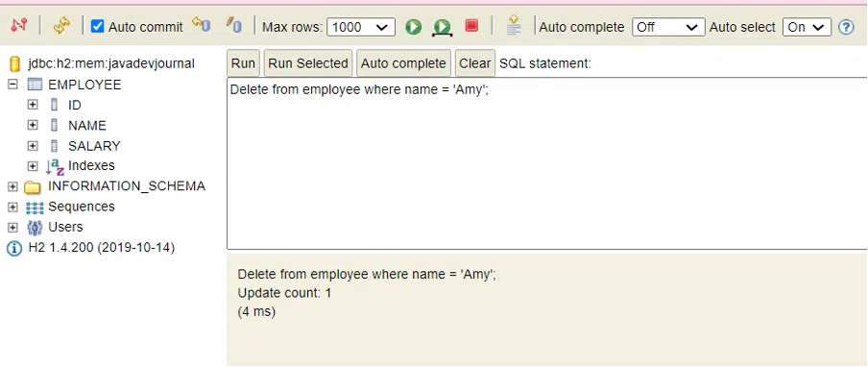Click the H2 1.4.200 version text
This screenshot has height=367, width=868.
click(x=102, y=248)
